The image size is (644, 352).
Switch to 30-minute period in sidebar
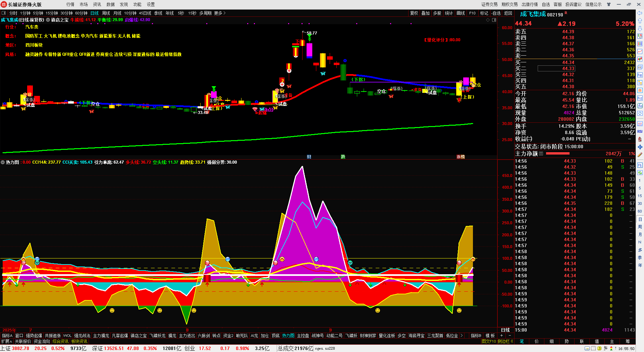pyautogui.click(x=640, y=203)
